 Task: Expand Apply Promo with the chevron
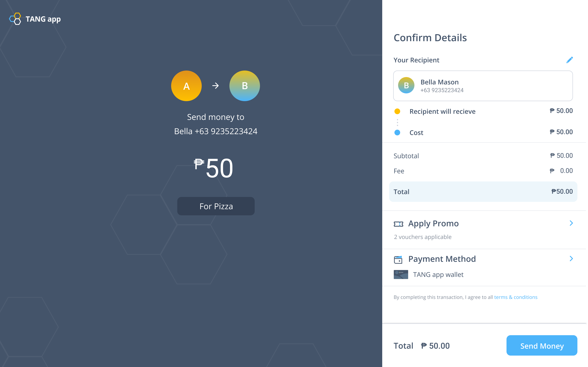click(x=571, y=223)
